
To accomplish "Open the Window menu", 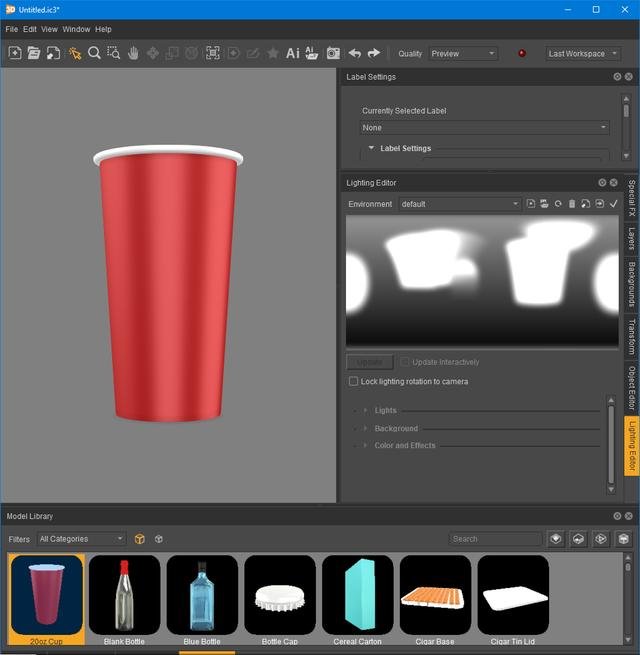I will click(x=76, y=29).
